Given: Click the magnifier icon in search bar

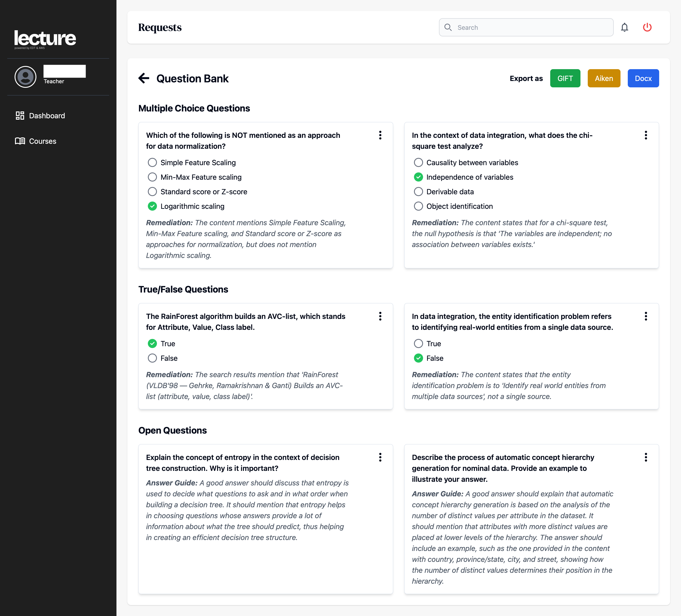Looking at the screenshot, I should (x=448, y=27).
